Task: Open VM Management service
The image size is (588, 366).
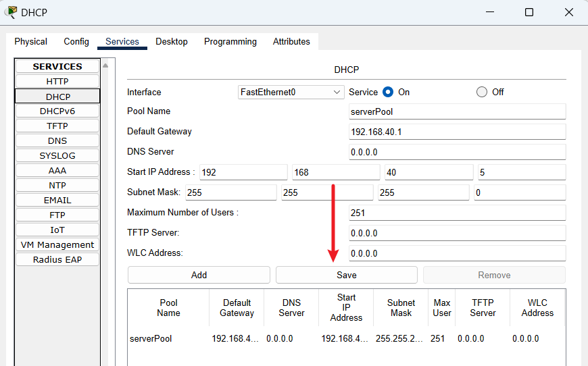Action: pyautogui.click(x=57, y=244)
